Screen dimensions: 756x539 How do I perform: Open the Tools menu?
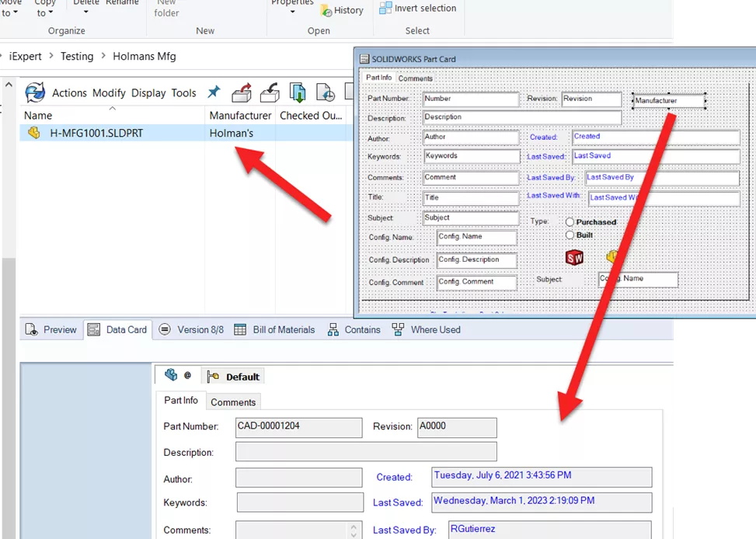[x=184, y=92]
